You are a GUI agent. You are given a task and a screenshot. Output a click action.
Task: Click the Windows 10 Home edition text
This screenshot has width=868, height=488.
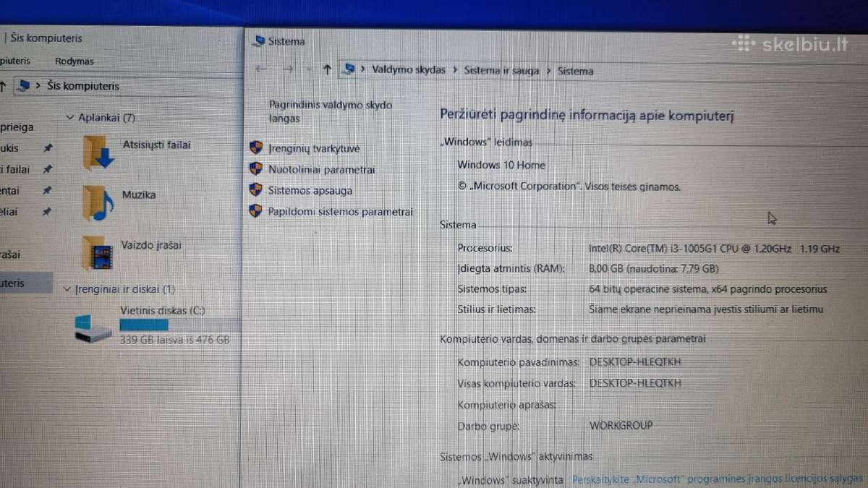[501, 165]
